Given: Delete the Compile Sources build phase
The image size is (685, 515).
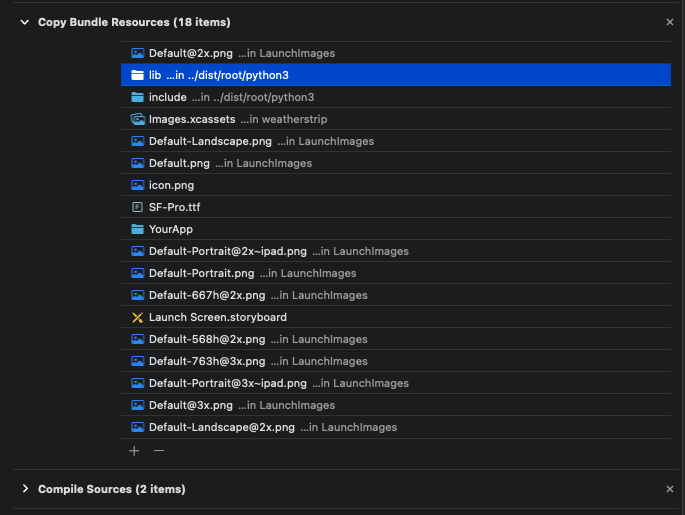Looking at the screenshot, I should tap(669, 489).
